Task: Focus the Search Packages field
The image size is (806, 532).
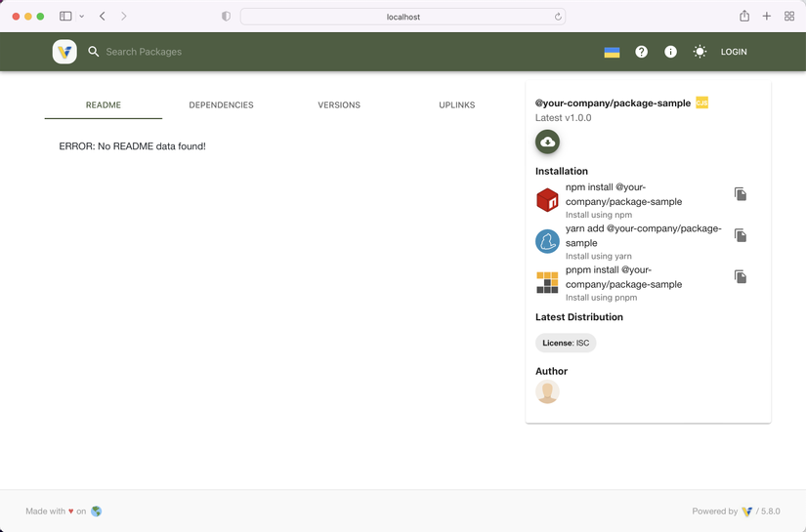Action: (x=144, y=52)
